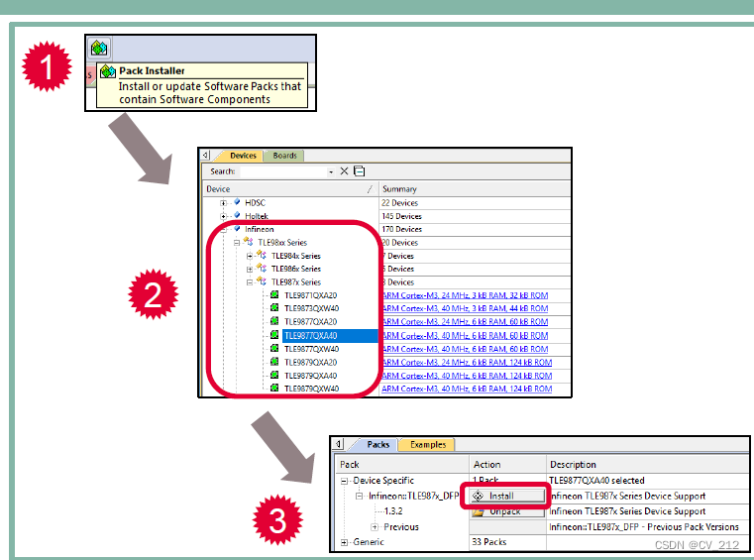
Task: Select device TLE9873QXW40
Action: (x=311, y=308)
